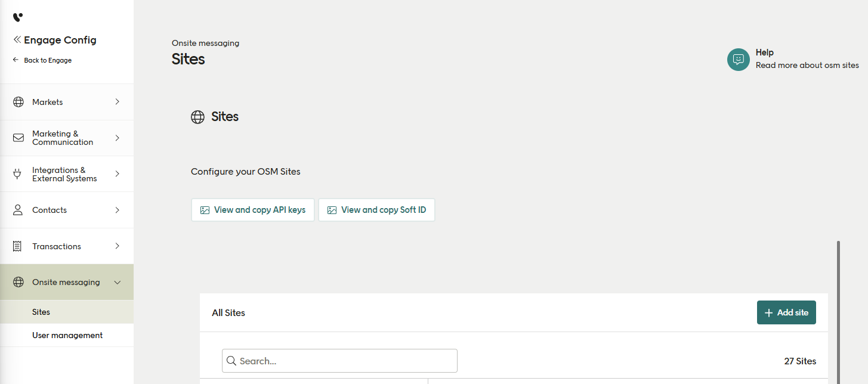Select the globe icon beside Markets
The image size is (868, 384).
tap(17, 102)
